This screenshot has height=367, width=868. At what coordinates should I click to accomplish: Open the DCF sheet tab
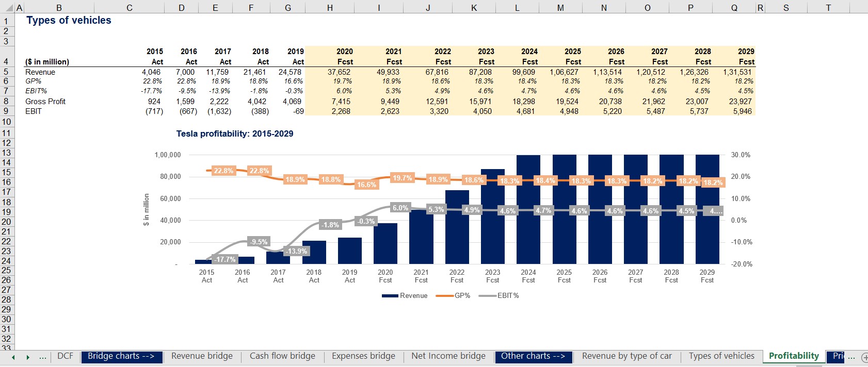pos(66,356)
